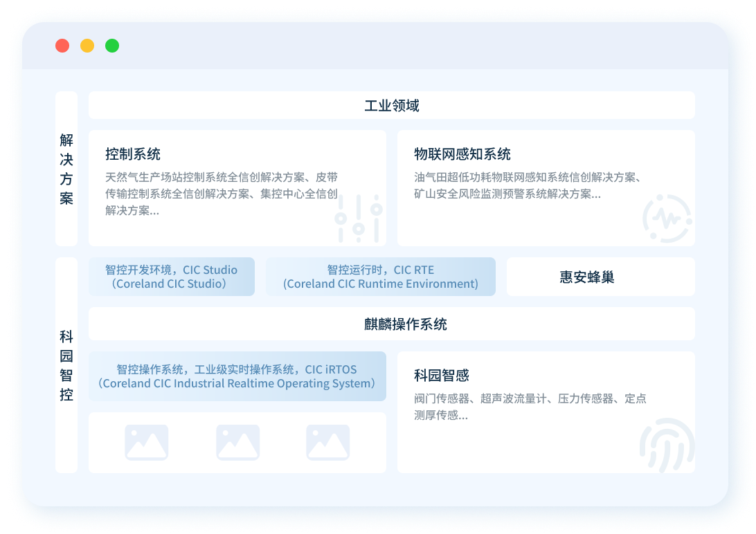Select the 智控开发环境 CIC Studio block
Viewport: 756px width, 534px height.
click(x=172, y=277)
